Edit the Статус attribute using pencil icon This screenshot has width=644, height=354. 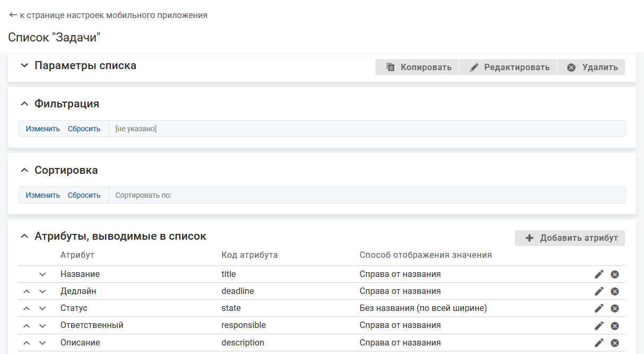coord(599,308)
